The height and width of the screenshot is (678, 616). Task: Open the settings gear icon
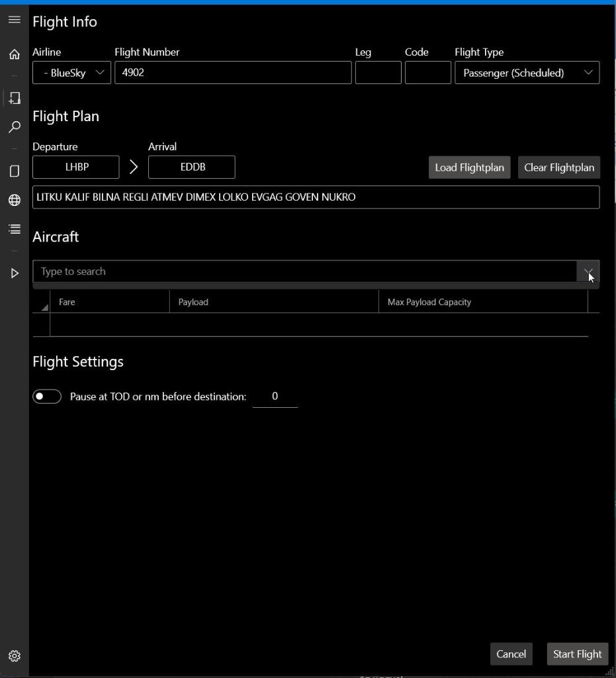click(x=14, y=656)
